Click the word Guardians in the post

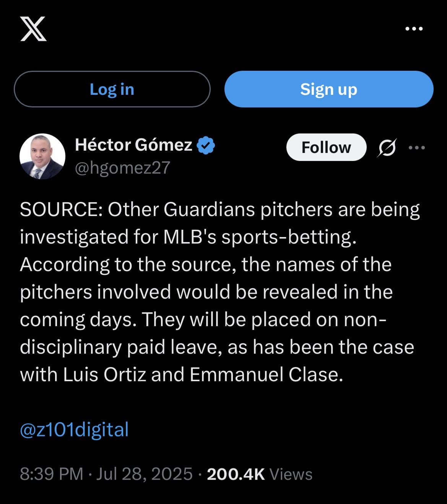(209, 210)
